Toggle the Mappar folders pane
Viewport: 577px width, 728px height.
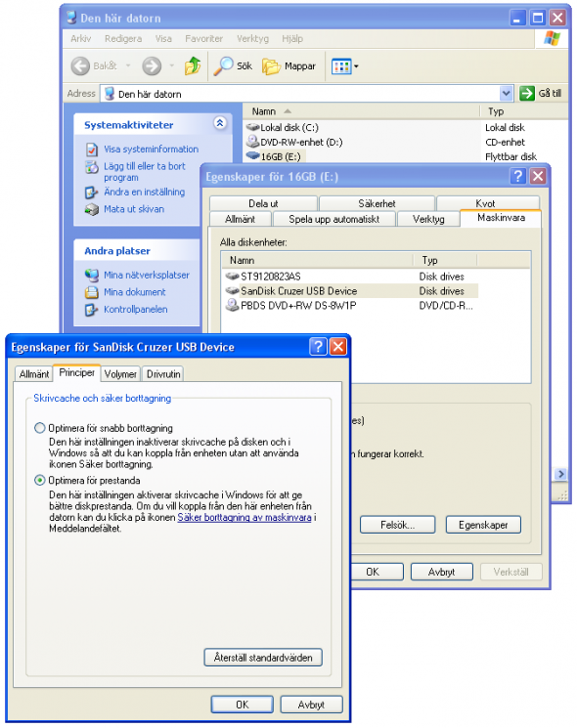tap(288, 65)
